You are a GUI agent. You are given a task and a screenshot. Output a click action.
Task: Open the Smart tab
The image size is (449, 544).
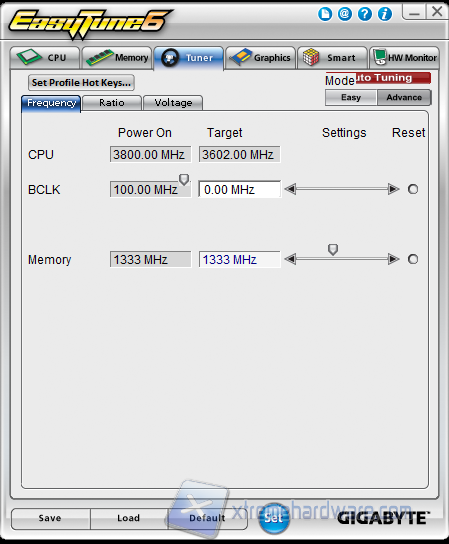point(332,58)
